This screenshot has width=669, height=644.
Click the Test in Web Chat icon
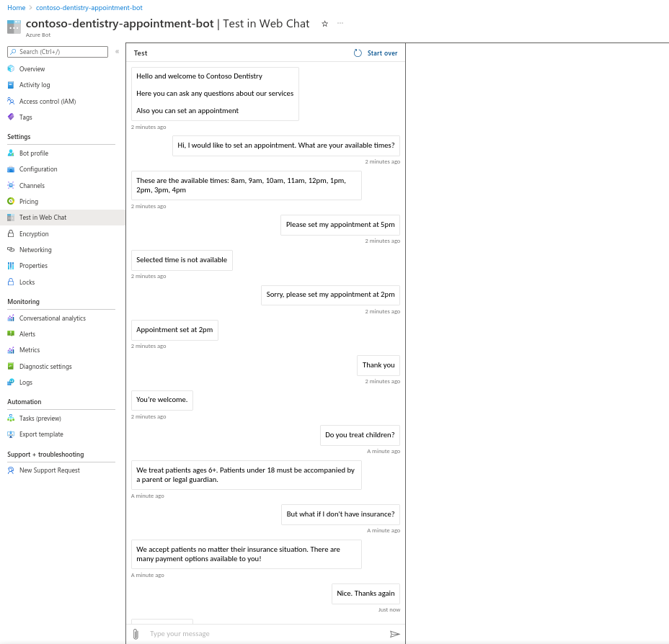(x=11, y=218)
